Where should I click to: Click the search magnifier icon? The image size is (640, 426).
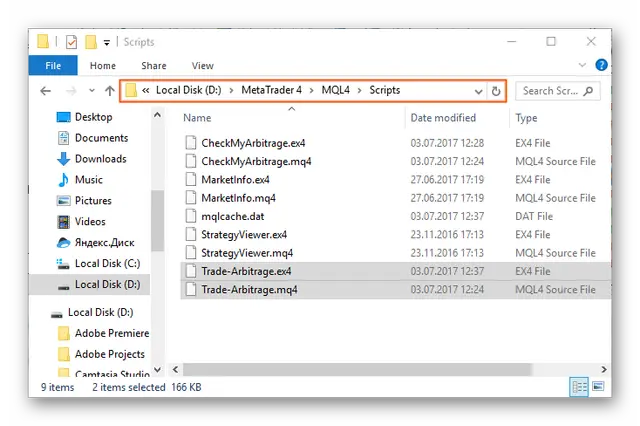(x=588, y=91)
